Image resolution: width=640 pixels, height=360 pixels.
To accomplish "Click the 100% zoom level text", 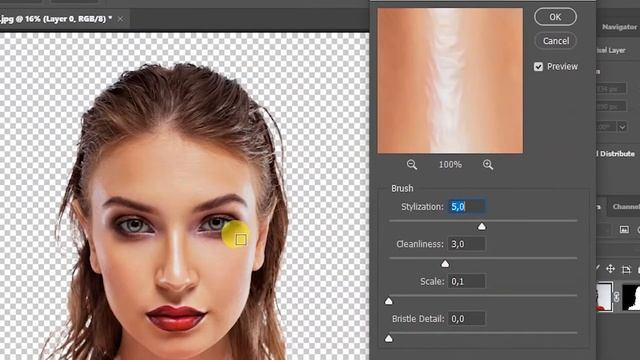I will point(450,165).
